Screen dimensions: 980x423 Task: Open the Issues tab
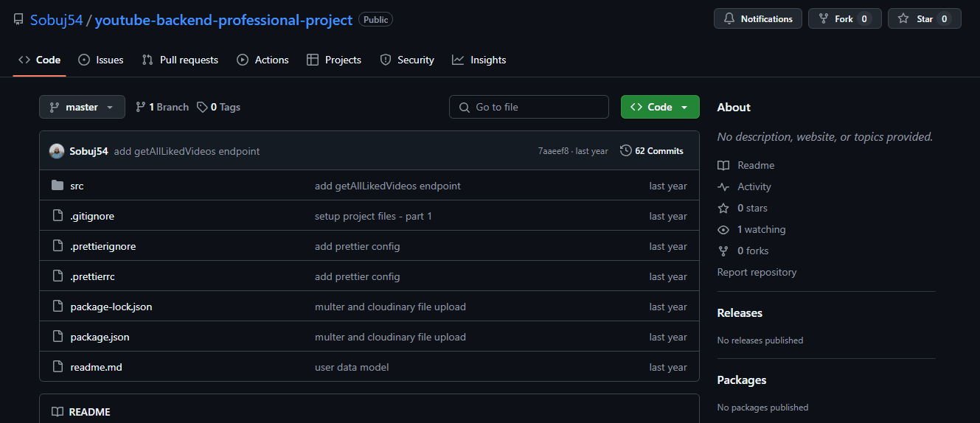(101, 60)
